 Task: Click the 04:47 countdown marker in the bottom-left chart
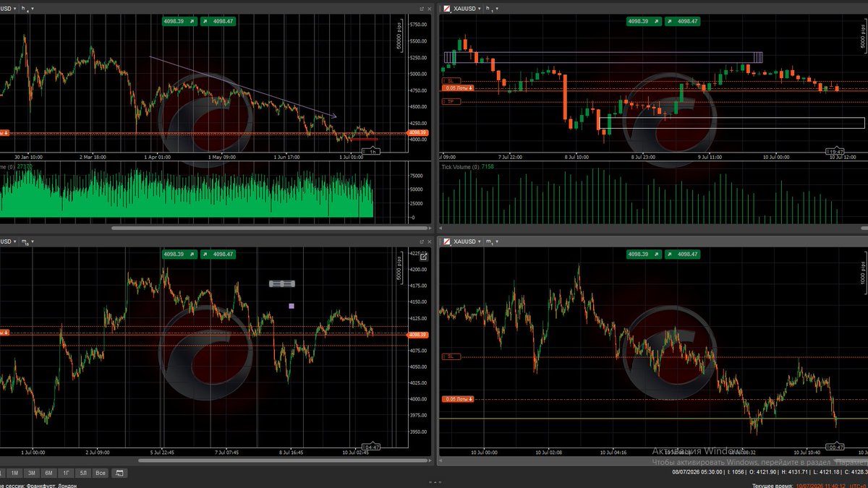coord(371,448)
